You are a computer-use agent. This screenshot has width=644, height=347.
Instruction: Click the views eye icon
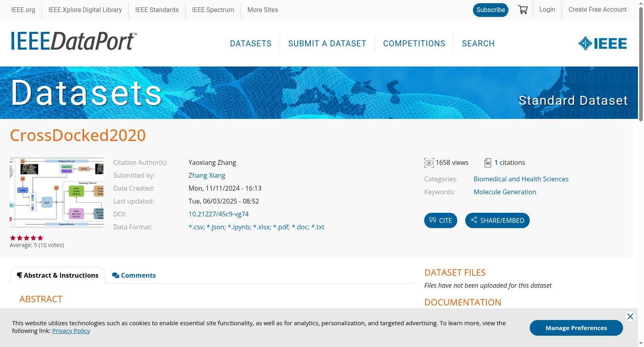click(429, 163)
